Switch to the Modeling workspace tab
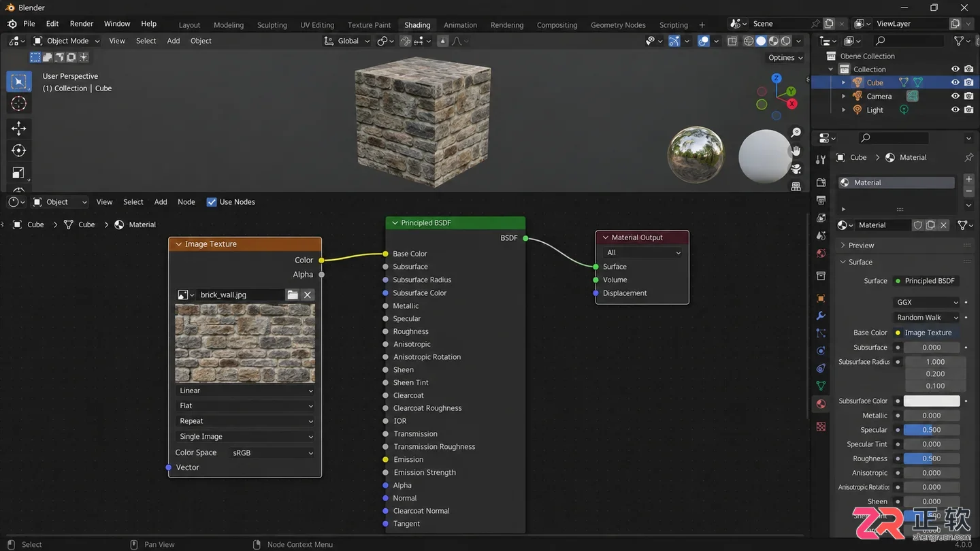Screen dimensions: 980x551 (229, 25)
